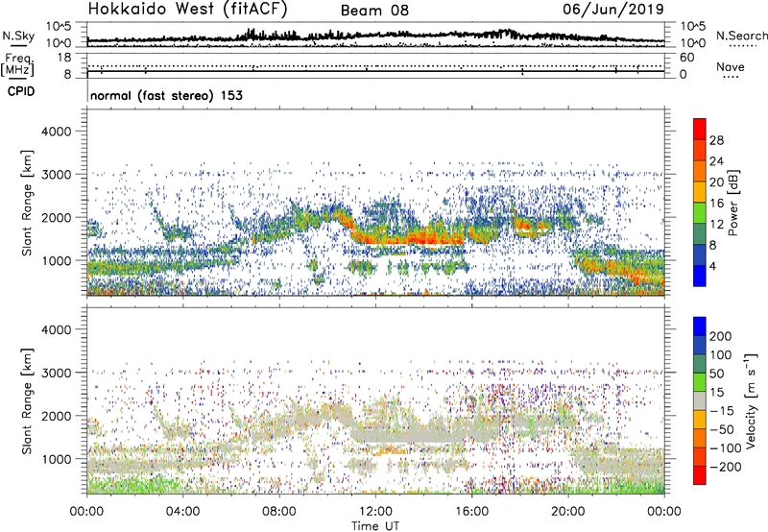Click the 'Time UT' axis label
The image size is (768, 532).
375,526
